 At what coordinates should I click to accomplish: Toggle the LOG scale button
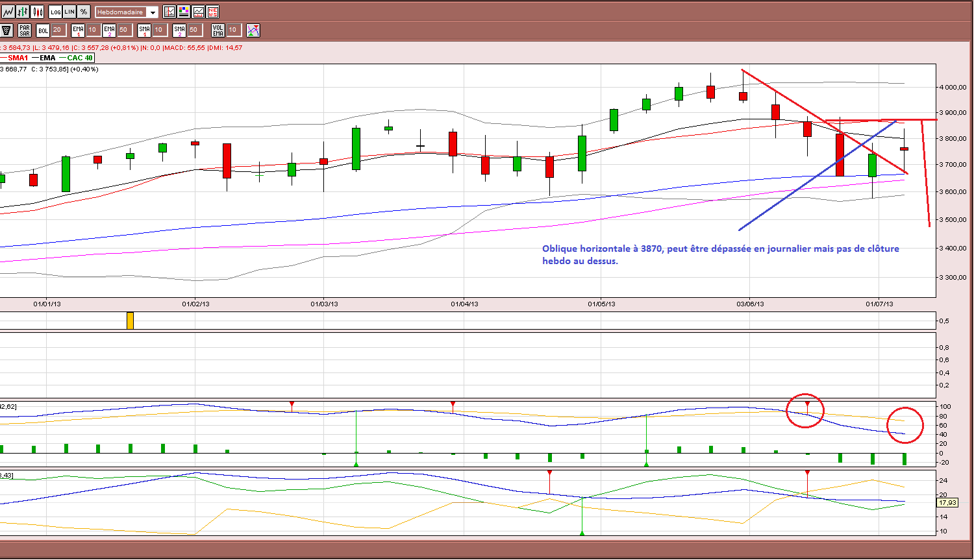55,12
